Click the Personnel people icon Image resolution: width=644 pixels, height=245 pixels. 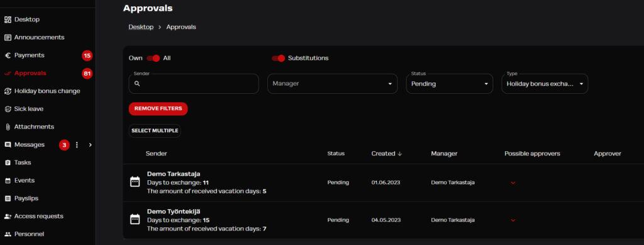tap(8, 234)
